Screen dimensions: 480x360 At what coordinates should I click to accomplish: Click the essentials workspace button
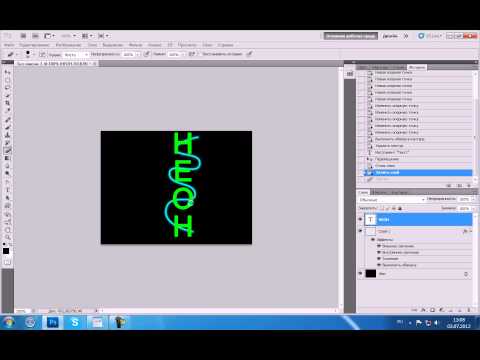[351, 36]
